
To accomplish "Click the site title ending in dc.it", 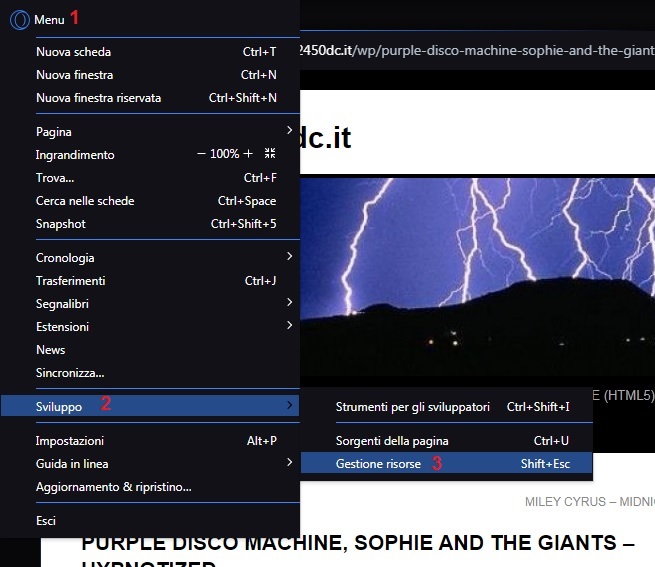I will (x=326, y=137).
